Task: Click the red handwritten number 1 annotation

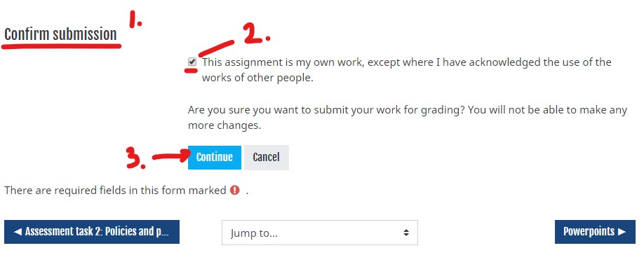Action: tap(135, 20)
